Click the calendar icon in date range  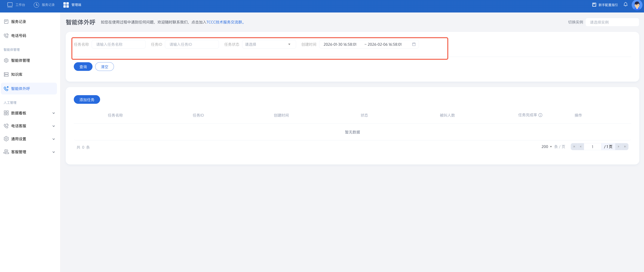tap(414, 44)
